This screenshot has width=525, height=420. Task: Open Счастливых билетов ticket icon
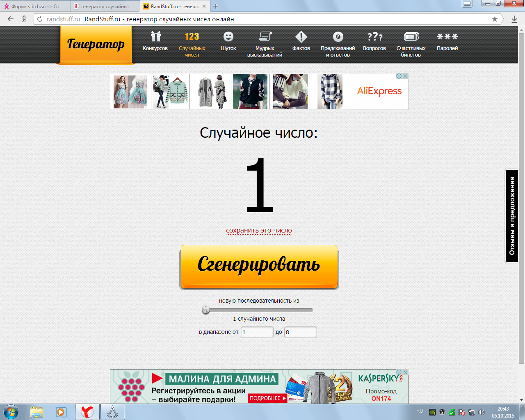[x=411, y=37]
